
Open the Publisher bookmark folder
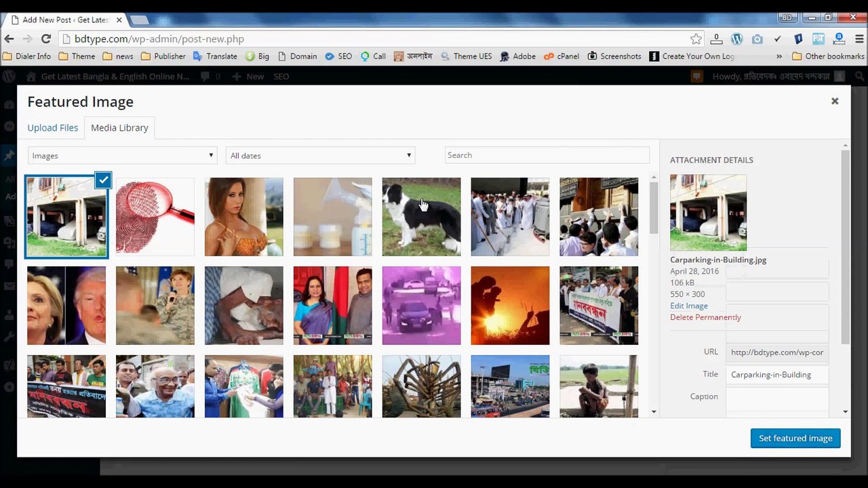click(x=163, y=56)
